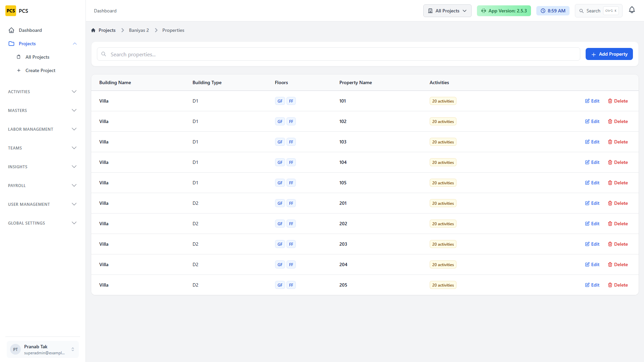Focus the Search properties field
This screenshot has width=644, height=362.
(338, 54)
